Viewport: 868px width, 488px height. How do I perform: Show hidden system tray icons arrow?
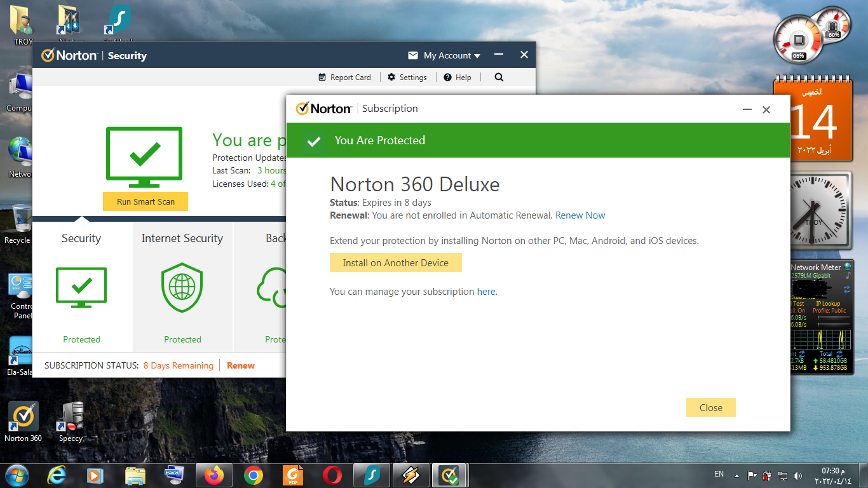(736, 475)
